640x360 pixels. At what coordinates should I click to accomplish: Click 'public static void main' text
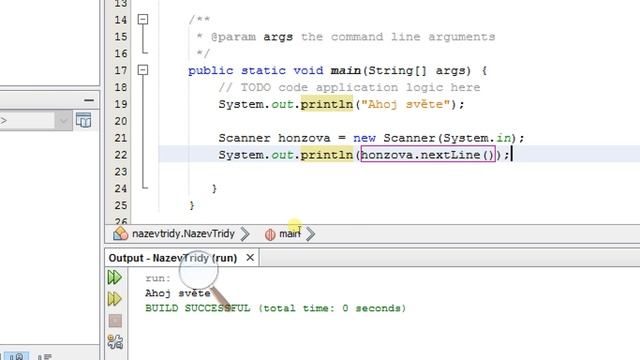tap(274, 71)
